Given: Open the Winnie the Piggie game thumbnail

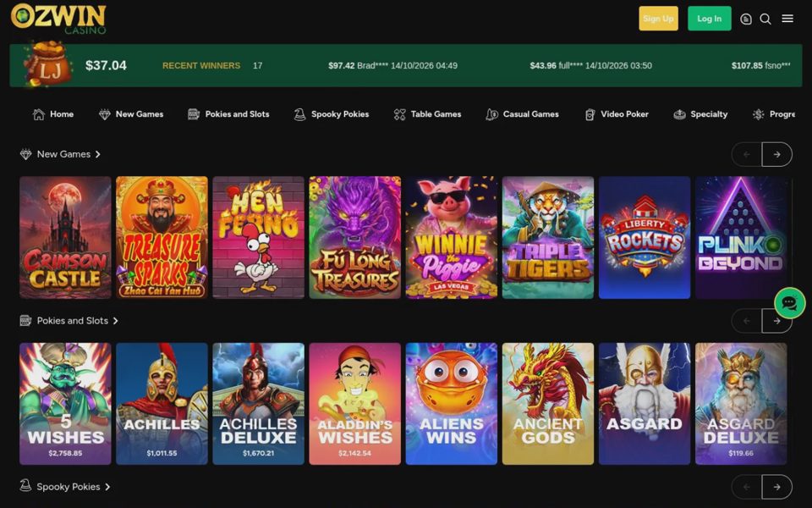Looking at the screenshot, I should click(452, 237).
